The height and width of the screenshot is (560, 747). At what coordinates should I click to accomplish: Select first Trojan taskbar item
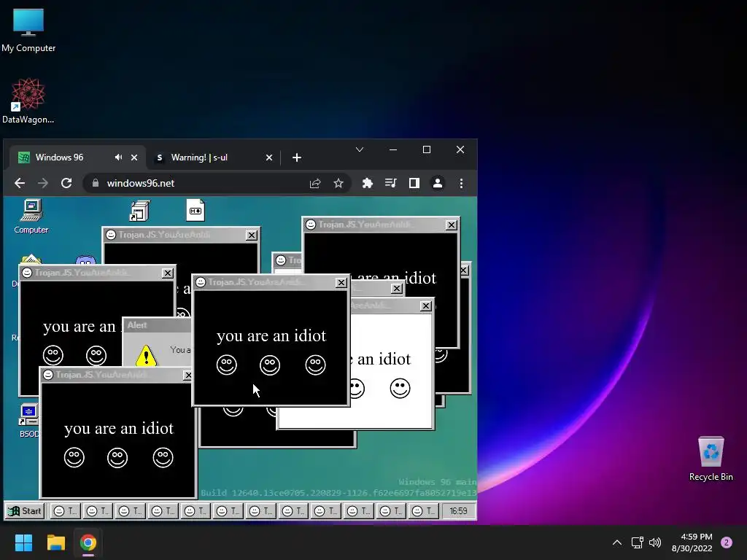(65, 511)
